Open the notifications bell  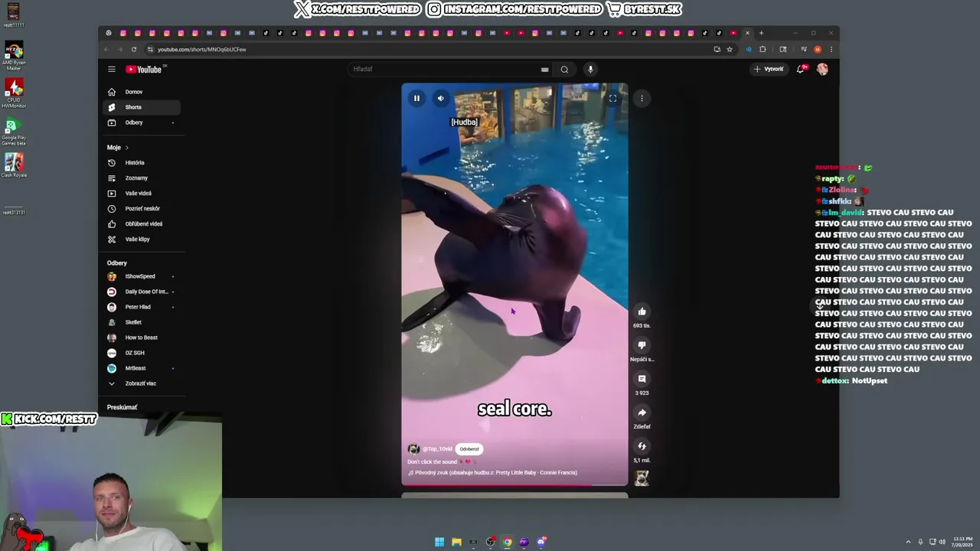pyautogui.click(x=801, y=69)
